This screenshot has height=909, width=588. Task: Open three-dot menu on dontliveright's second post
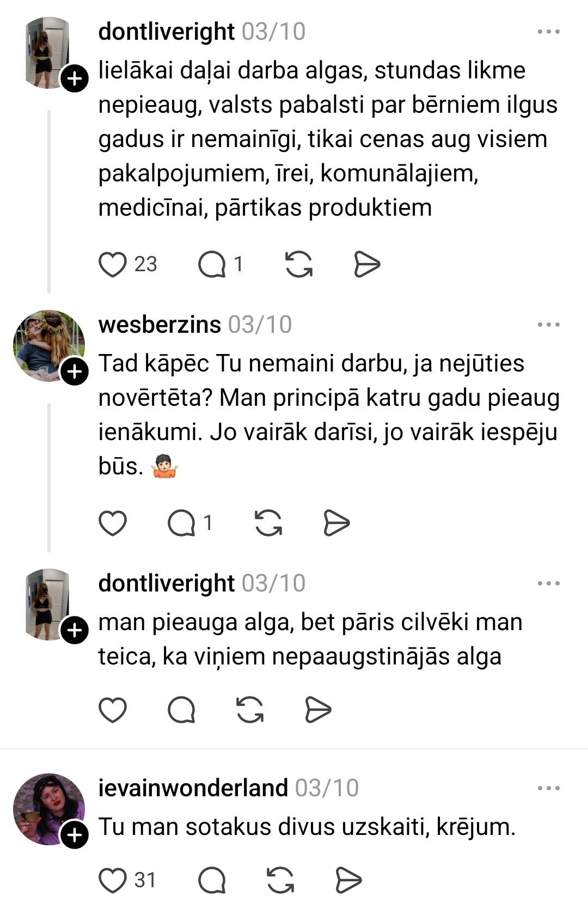tap(548, 583)
